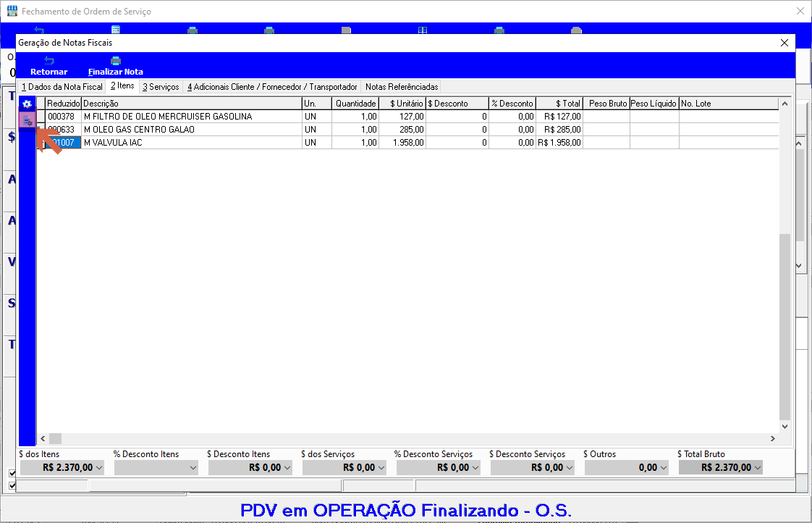Click the No. Lote cell of the M VALVULA IAC row

729,143
